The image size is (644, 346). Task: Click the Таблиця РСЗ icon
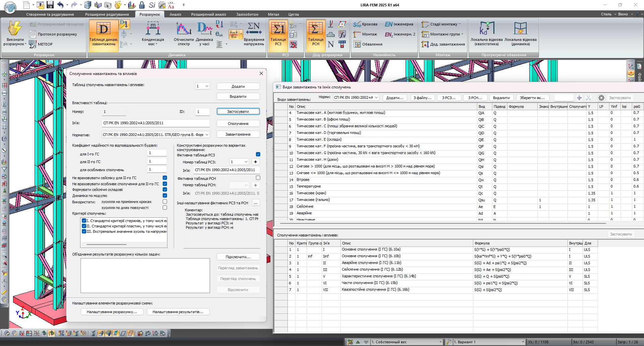pyautogui.click(x=278, y=30)
